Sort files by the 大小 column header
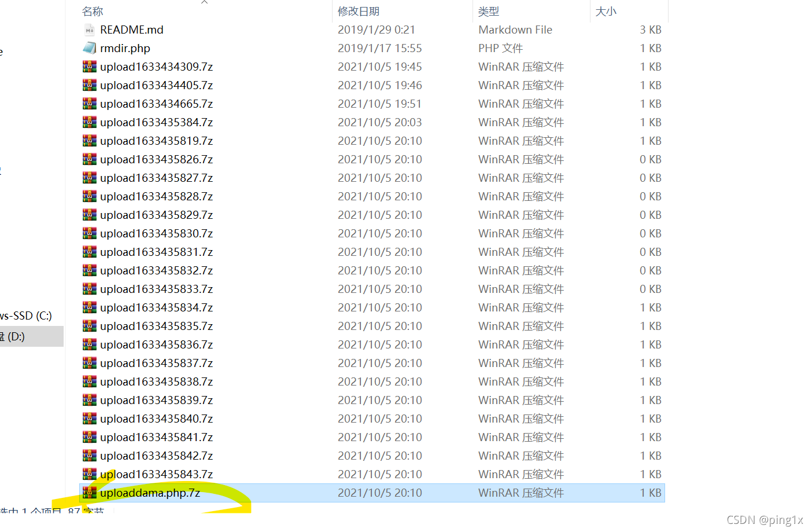This screenshot has width=812, height=532. (605, 10)
